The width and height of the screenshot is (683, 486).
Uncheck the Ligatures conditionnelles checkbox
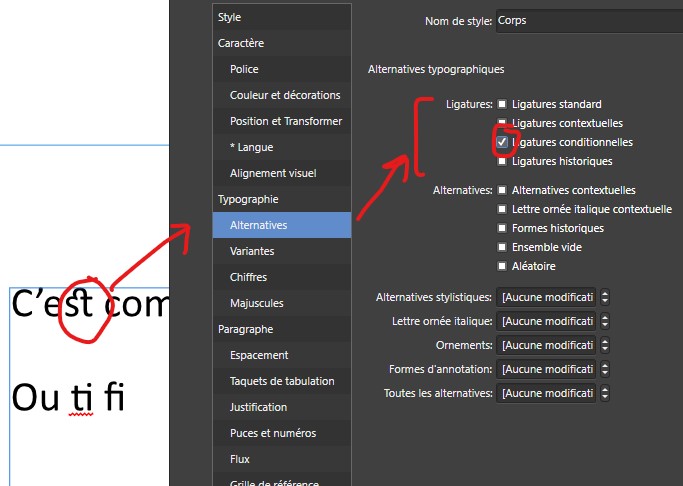coord(502,142)
